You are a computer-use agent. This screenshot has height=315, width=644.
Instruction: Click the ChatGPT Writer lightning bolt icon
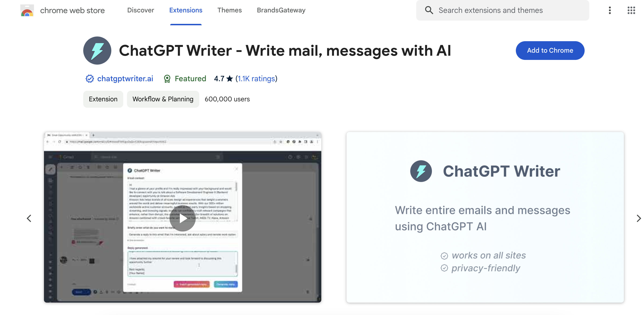(x=97, y=51)
